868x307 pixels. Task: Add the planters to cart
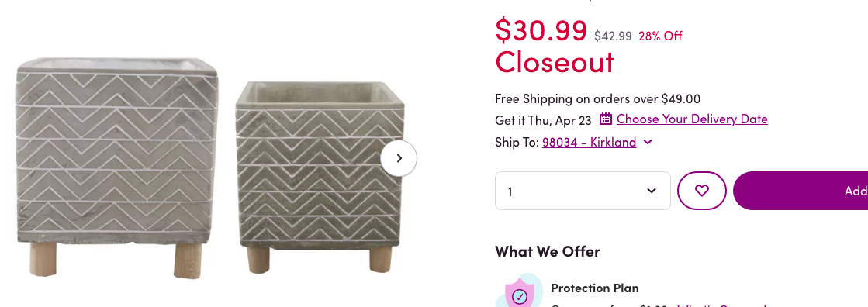tap(801, 190)
